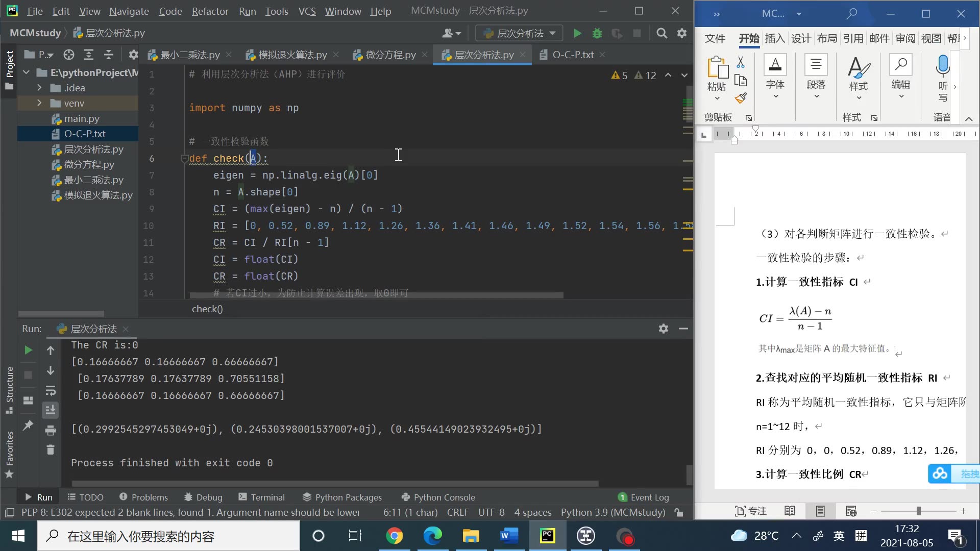This screenshot has width=980, height=551.
Task: Expand the venv folder in the project tree
Action: [x=39, y=103]
